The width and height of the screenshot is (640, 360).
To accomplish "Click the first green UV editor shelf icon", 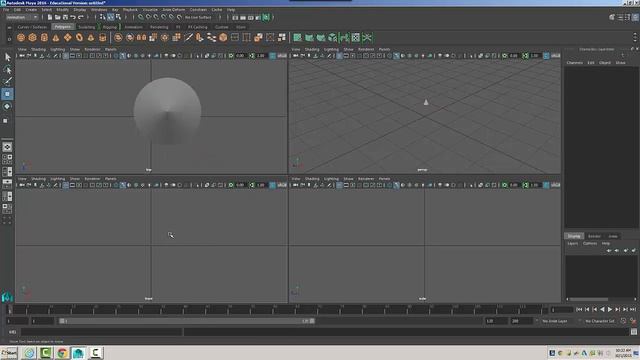I will click(298, 38).
